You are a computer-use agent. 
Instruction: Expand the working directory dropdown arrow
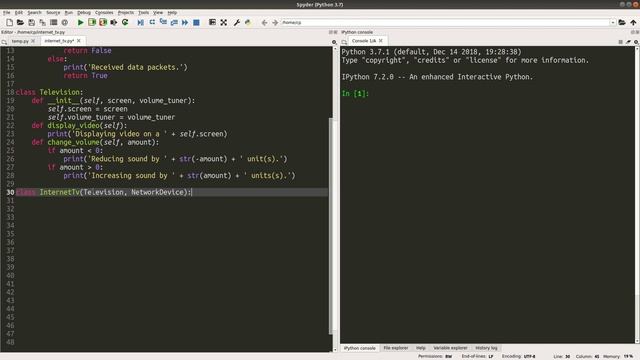click(x=613, y=22)
